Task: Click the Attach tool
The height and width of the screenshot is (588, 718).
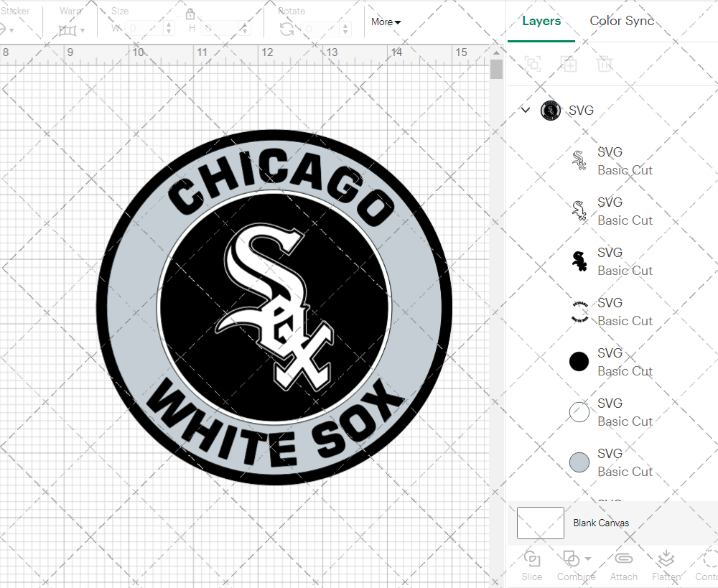Action: click(x=623, y=566)
